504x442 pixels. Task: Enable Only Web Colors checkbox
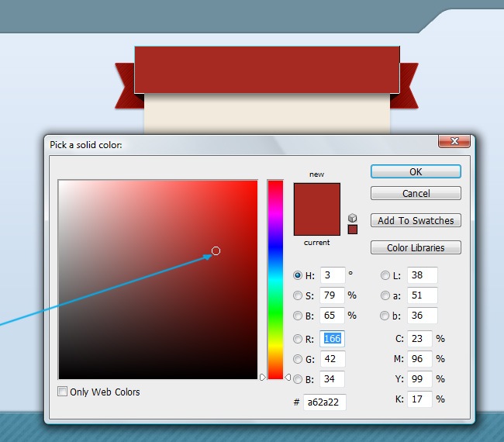click(62, 392)
